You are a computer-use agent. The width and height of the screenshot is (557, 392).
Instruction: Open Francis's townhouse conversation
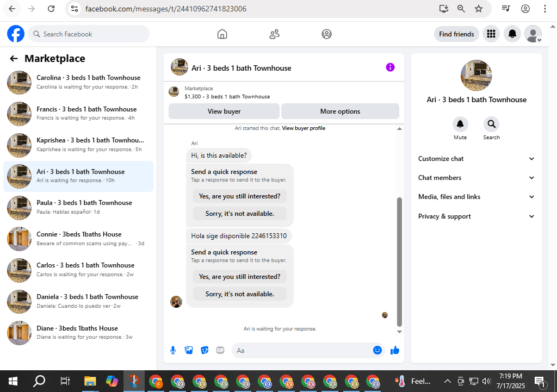click(x=78, y=114)
